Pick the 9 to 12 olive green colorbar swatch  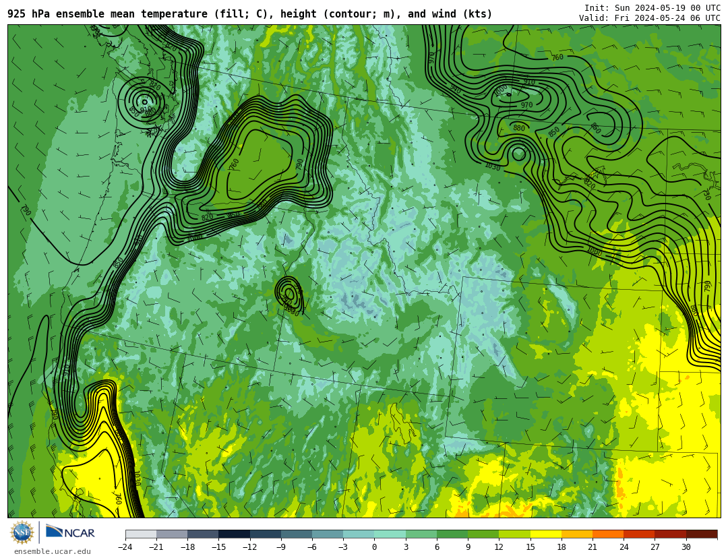[x=483, y=534]
